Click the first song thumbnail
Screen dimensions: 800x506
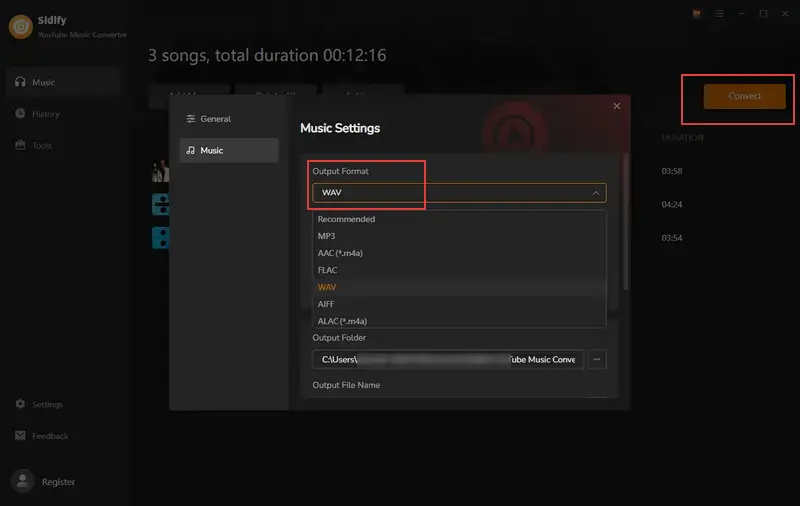click(x=160, y=171)
